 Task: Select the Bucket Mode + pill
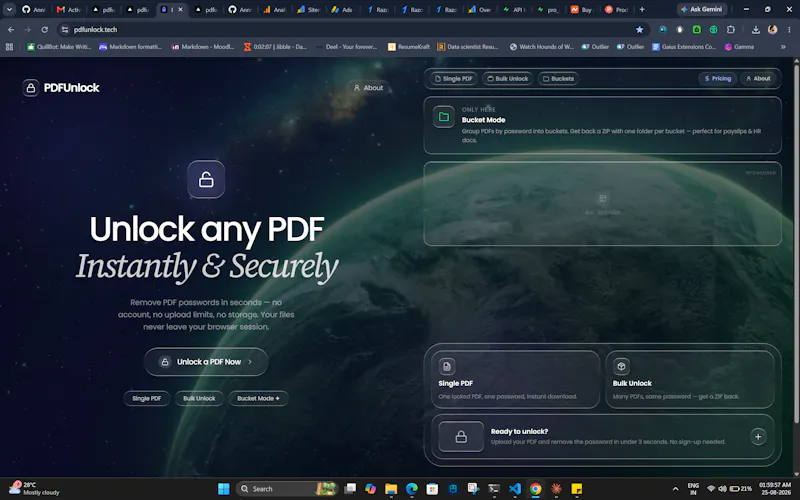258,398
